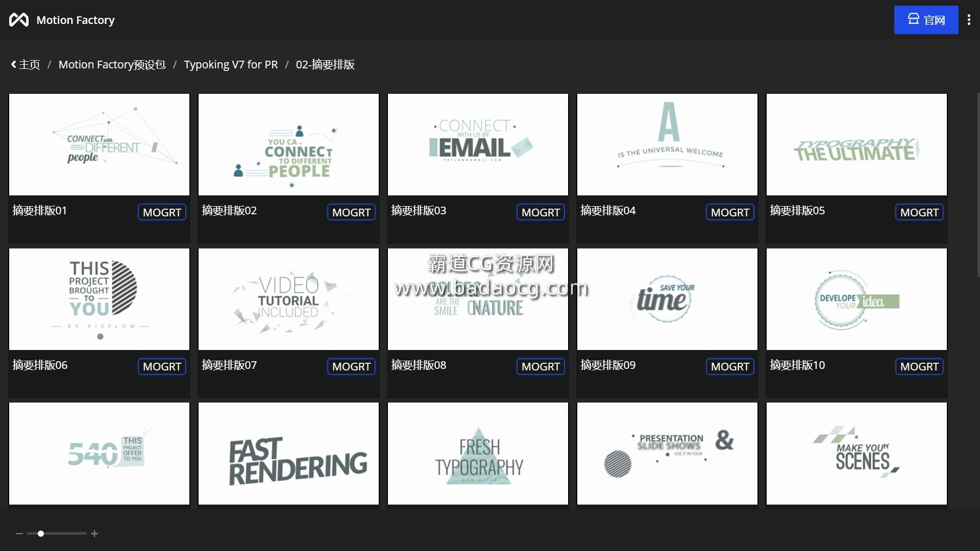Click the 摘要排版02 title text
980x551 pixels.
pos(229,210)
